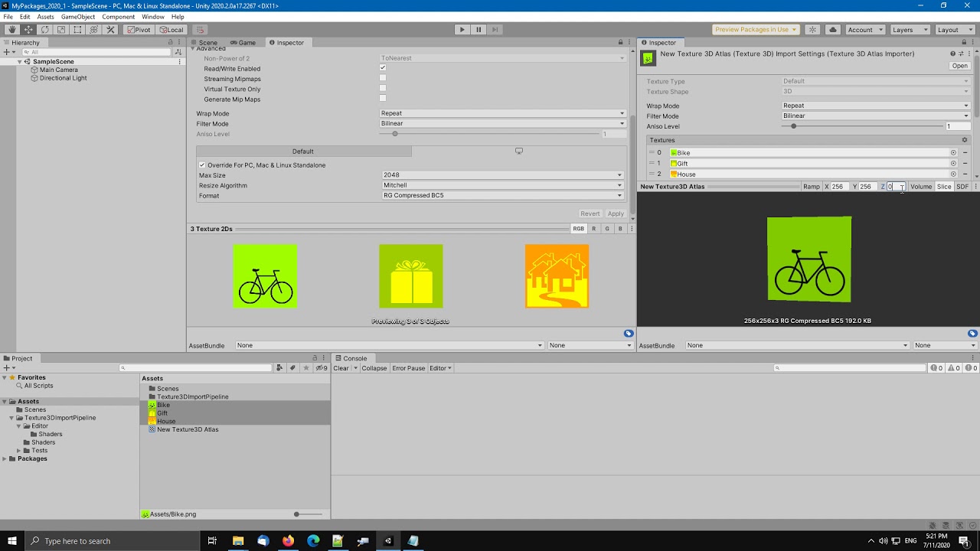
Task: Open the Window menu
Action: [x=153, y=16]
